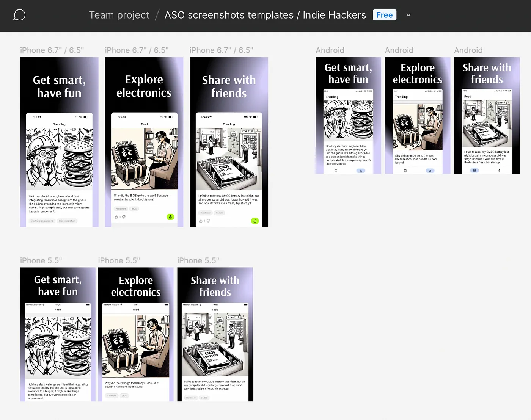531x420 pixels.
Task: Click 'Electrical engineering' tag in iPhone 6.7" Get smart frame
Action: [x=42, y=221]
